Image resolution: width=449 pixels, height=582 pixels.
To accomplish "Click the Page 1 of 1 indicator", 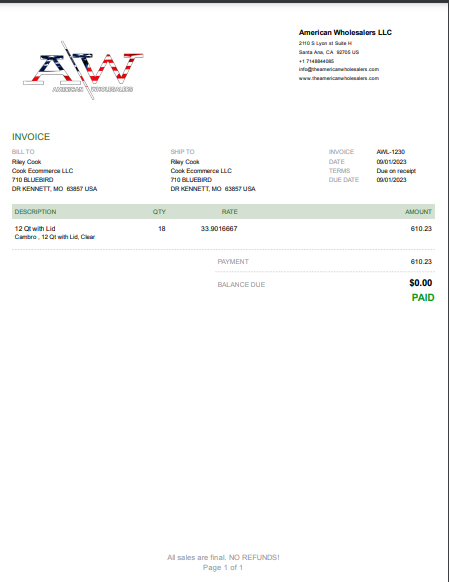I will click(x=223, y=568).
